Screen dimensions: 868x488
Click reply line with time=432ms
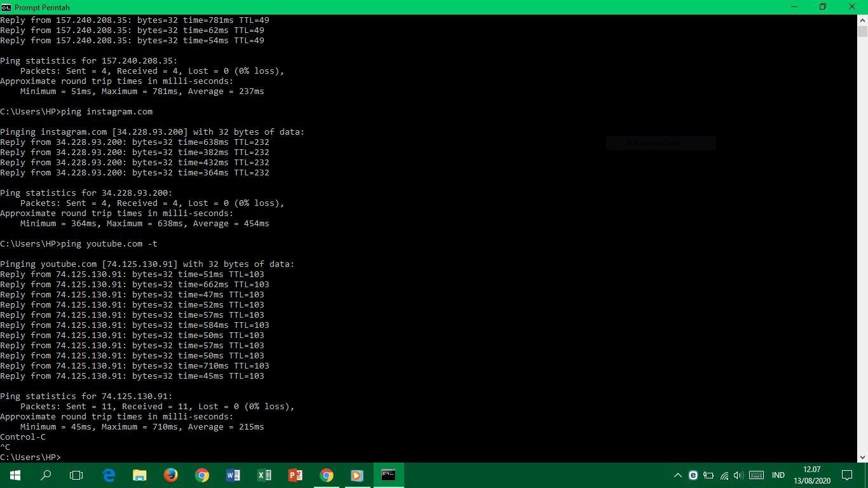click(135, 163)
